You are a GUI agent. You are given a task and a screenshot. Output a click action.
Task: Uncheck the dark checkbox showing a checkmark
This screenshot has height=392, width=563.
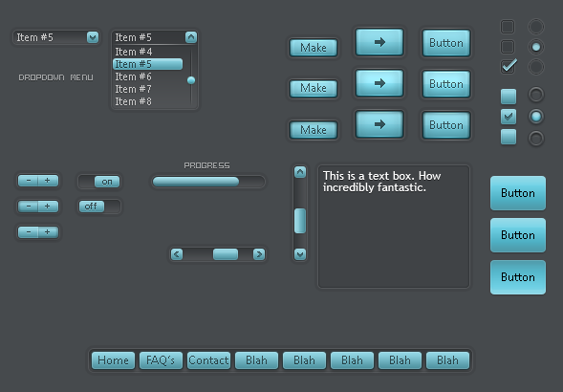click(x=508, y=67)
